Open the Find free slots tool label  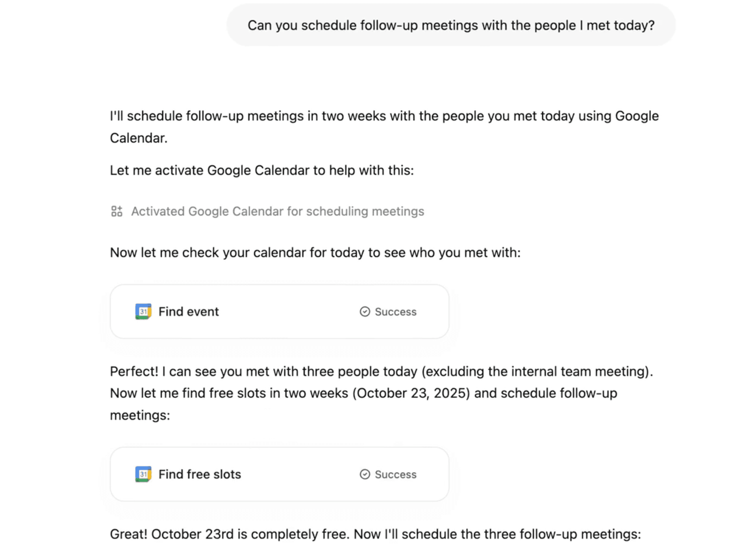[x=199, y=474]
